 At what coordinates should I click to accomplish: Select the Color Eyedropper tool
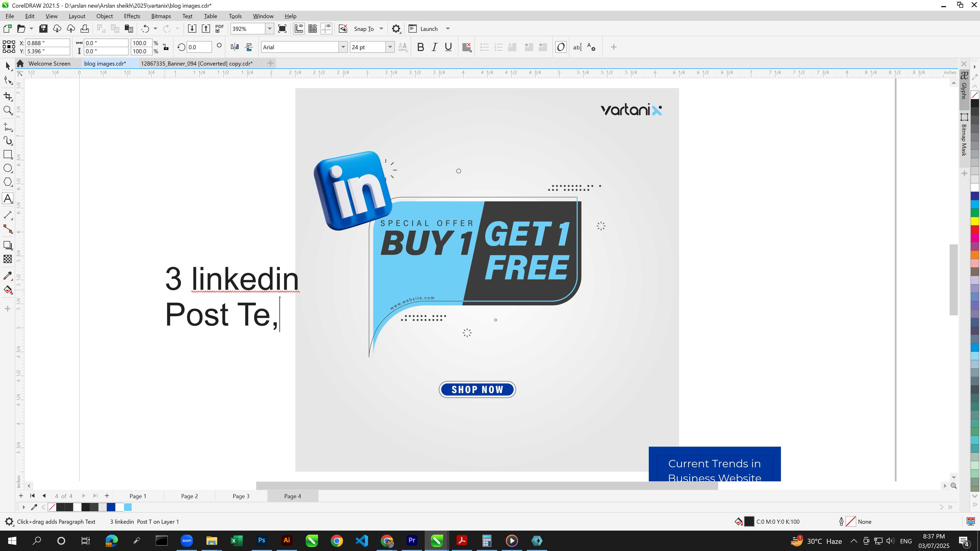(8, 276)
